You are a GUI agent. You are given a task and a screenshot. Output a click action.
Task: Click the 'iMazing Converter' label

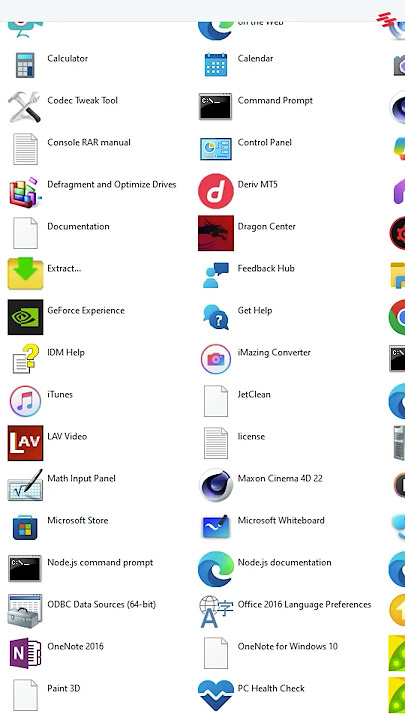coord(274,353)
